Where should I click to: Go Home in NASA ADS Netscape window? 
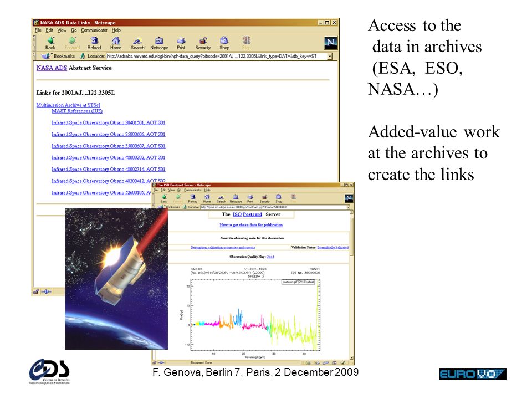[x=116, y=43]
